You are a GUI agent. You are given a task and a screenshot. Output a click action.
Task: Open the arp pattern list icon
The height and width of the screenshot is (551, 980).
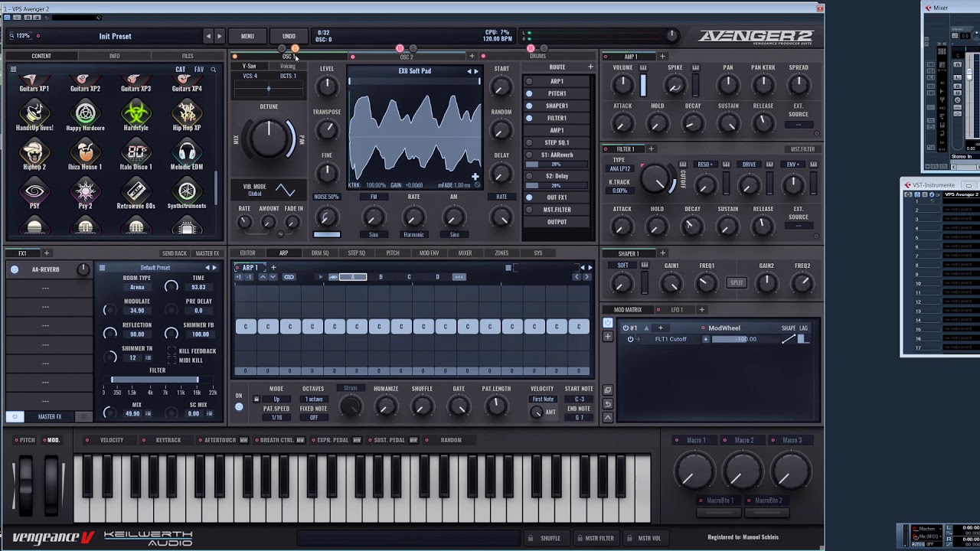(x=508, y=268)
